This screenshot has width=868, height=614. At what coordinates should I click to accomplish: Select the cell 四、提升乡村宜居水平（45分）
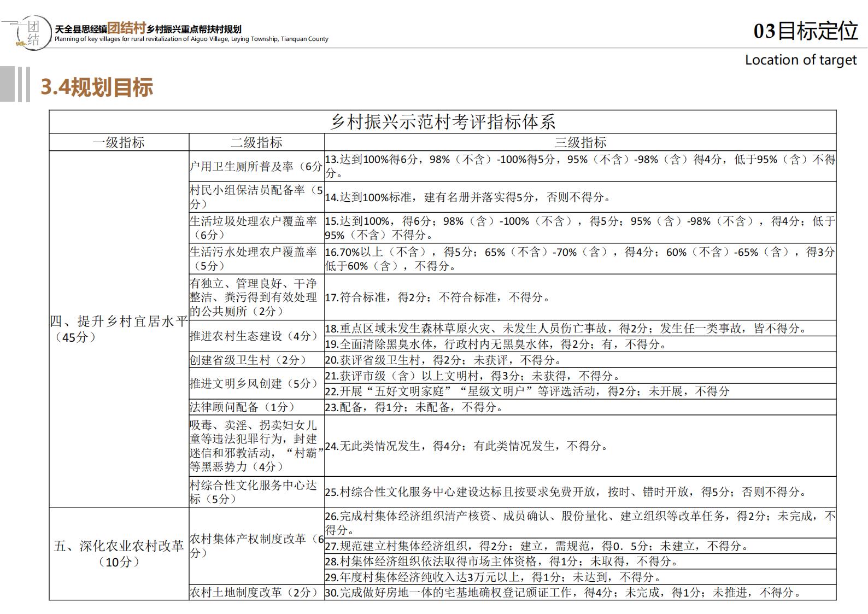coord(119,329)
